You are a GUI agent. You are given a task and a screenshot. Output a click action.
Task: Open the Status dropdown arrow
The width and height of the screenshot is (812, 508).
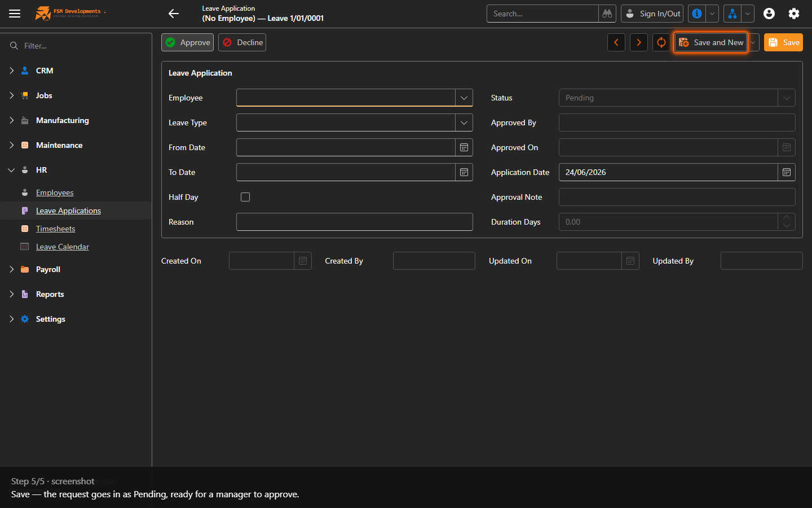tap(787, 98)
